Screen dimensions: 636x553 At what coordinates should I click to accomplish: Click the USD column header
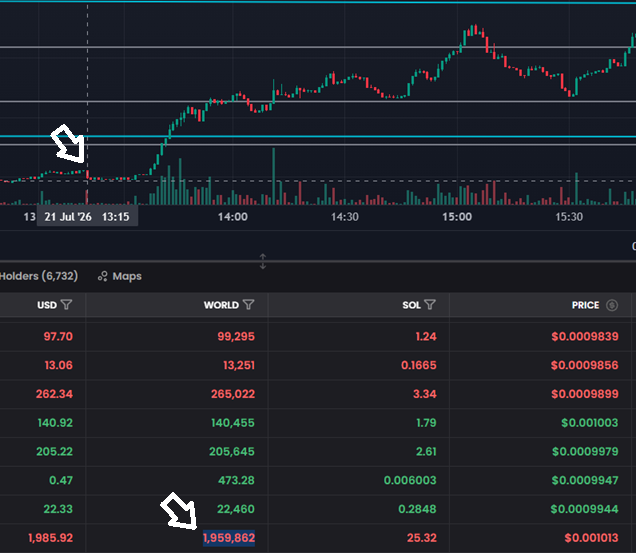[x=47, y=305]
